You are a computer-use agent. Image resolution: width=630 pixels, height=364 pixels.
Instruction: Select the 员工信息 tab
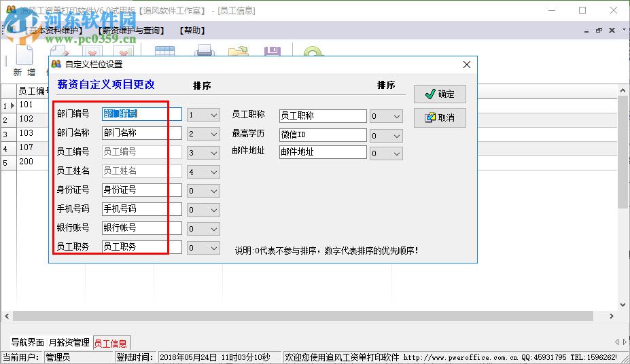(x=111, y=343)
